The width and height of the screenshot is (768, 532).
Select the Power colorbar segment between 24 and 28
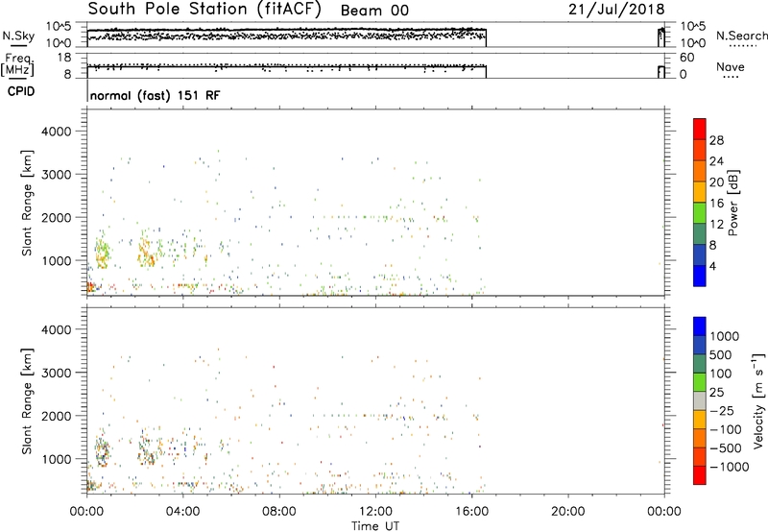click(700, 150)
